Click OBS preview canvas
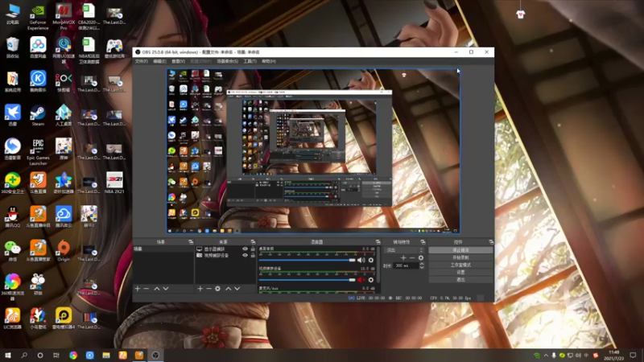Viewport: 644px width, 362px height. [313, 151]
